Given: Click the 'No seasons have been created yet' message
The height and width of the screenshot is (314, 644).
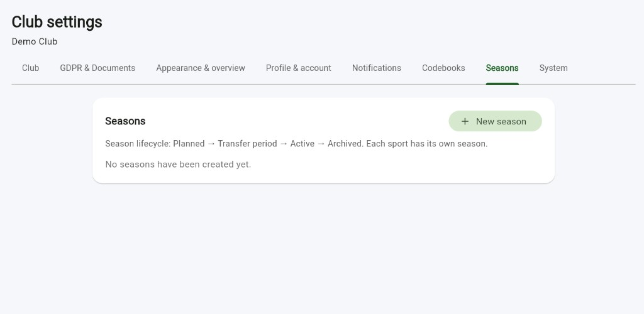Looking at the screenshot, I should (178, 165).
